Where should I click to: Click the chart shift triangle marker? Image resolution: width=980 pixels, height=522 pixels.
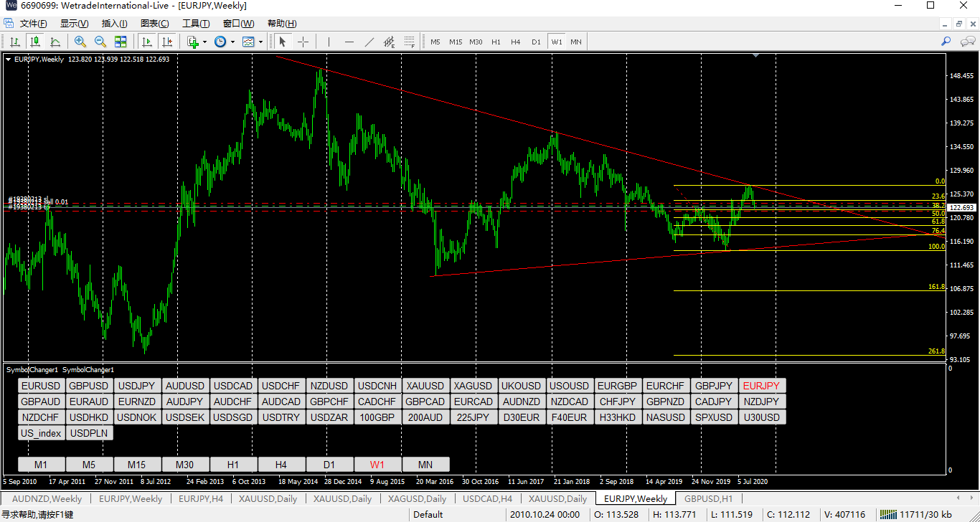click(755, 55)
